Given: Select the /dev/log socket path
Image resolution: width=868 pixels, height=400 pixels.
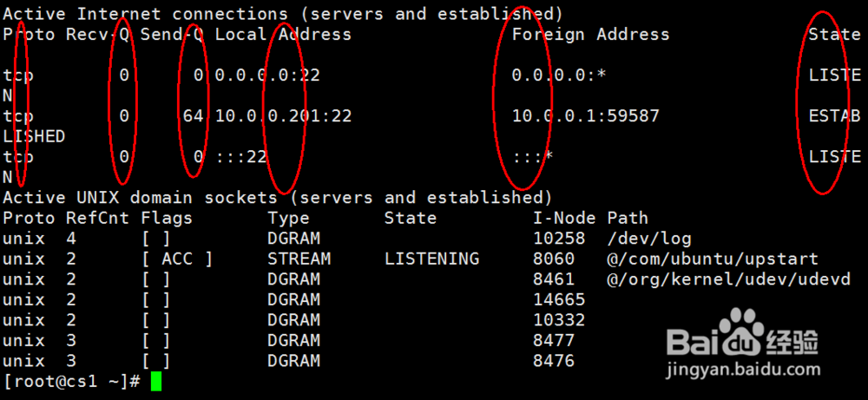Looking at the screenshot, I should tap(648, 239).
